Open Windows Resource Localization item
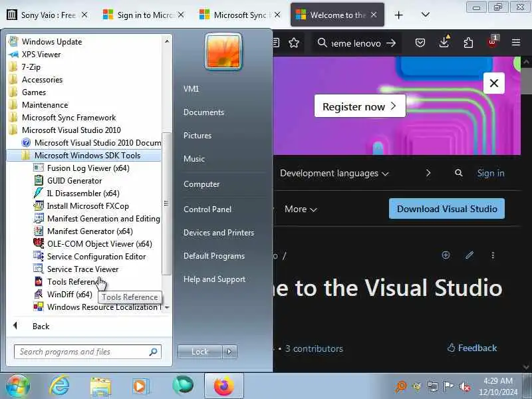Screen dimensions: 532x399 (x=96, y=307)
